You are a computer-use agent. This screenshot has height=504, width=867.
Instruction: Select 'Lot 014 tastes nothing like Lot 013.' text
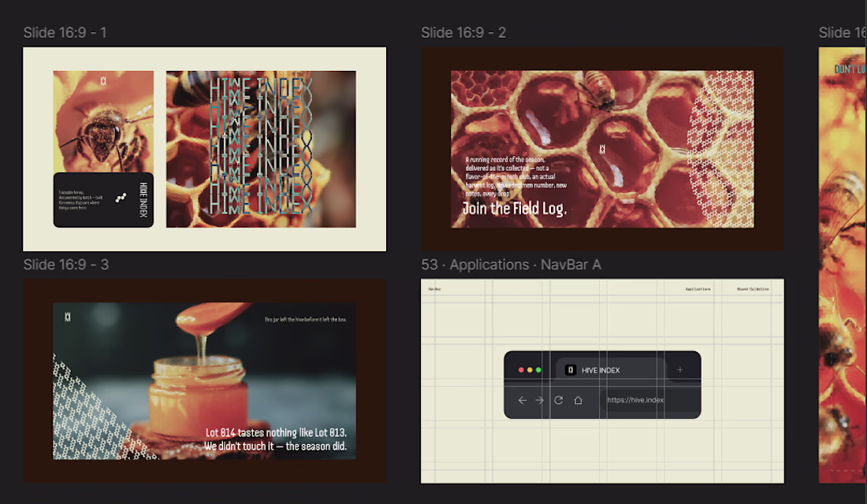coord(276,432)
